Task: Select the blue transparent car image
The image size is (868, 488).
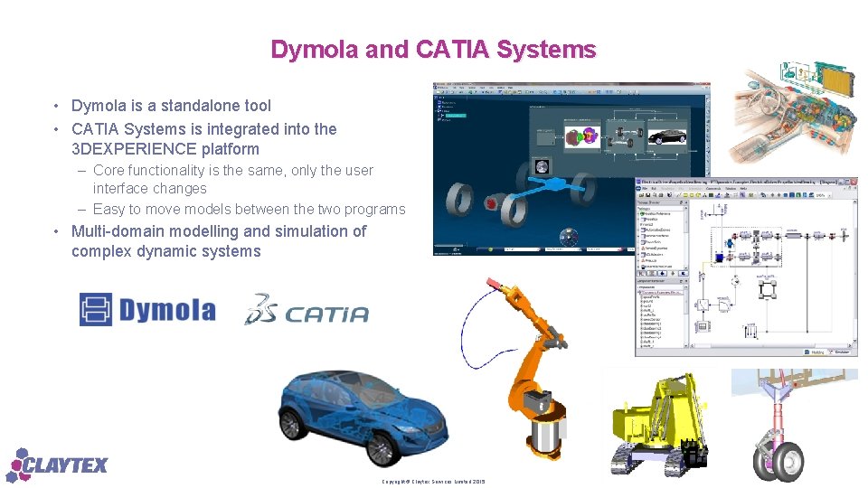Action: [363, 418]
